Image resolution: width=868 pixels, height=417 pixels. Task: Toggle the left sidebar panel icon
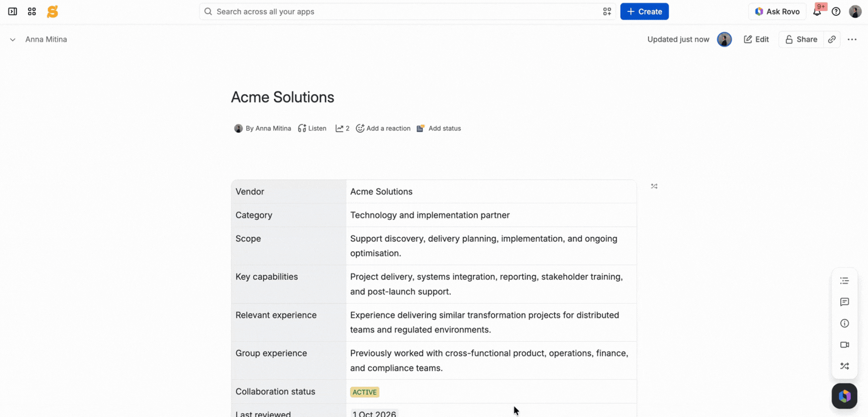pos(12,11)
